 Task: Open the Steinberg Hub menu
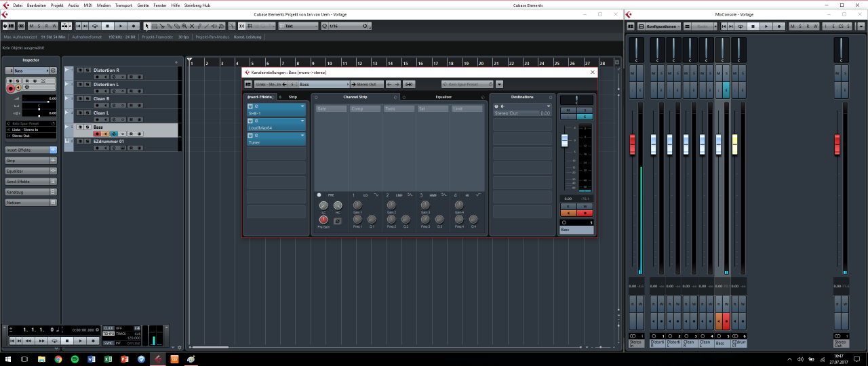197,5
